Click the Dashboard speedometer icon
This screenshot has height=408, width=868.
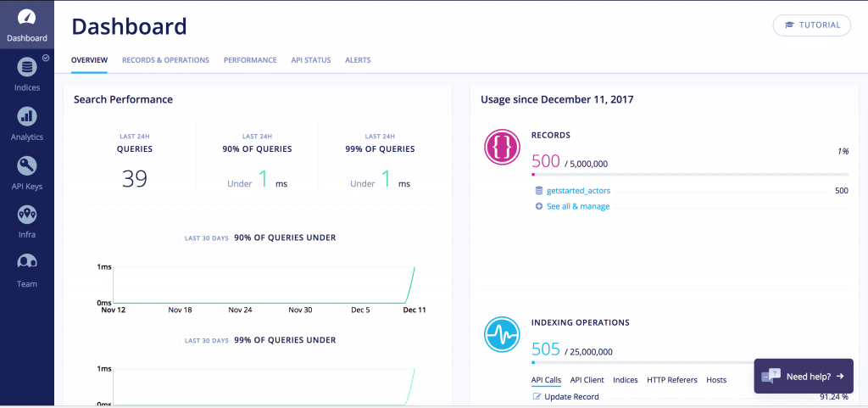coord(26,17)
